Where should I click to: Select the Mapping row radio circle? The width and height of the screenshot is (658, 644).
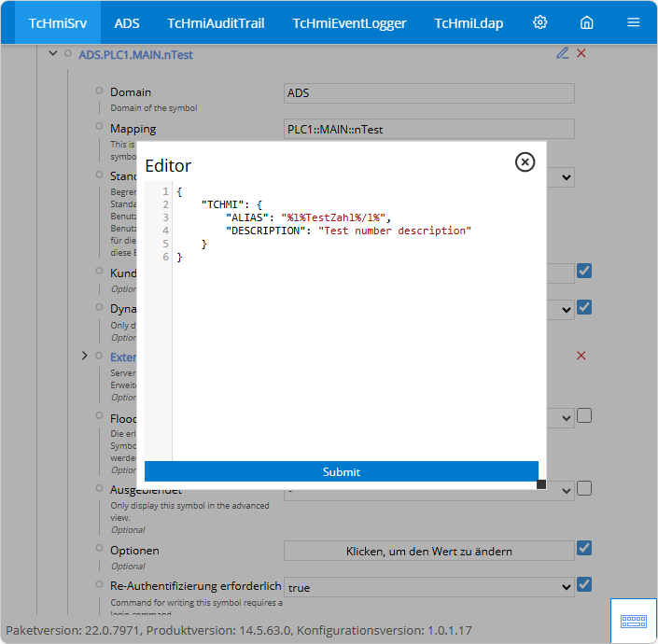tap(99, 126)
